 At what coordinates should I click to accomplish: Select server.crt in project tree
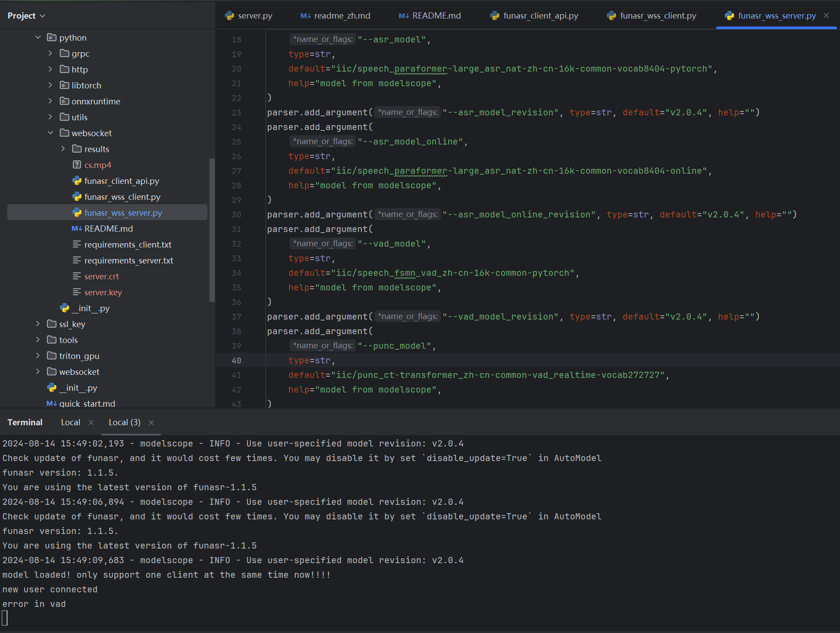click(x=102, y=276)
